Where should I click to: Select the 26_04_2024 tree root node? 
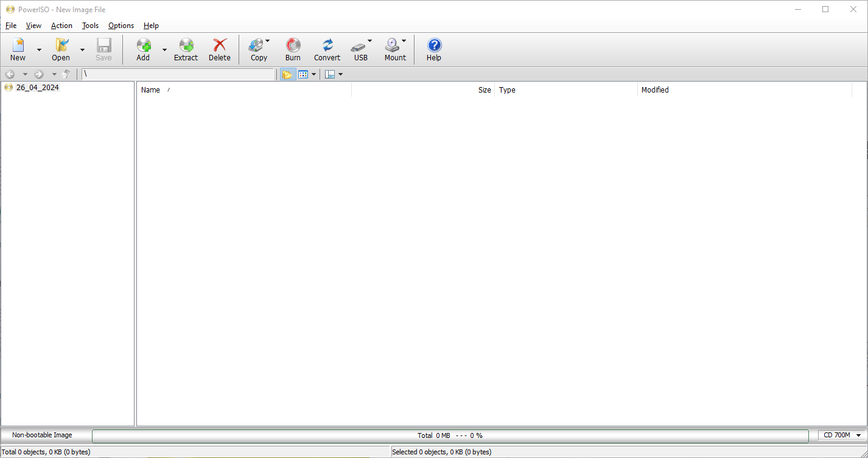click(37, 88)
